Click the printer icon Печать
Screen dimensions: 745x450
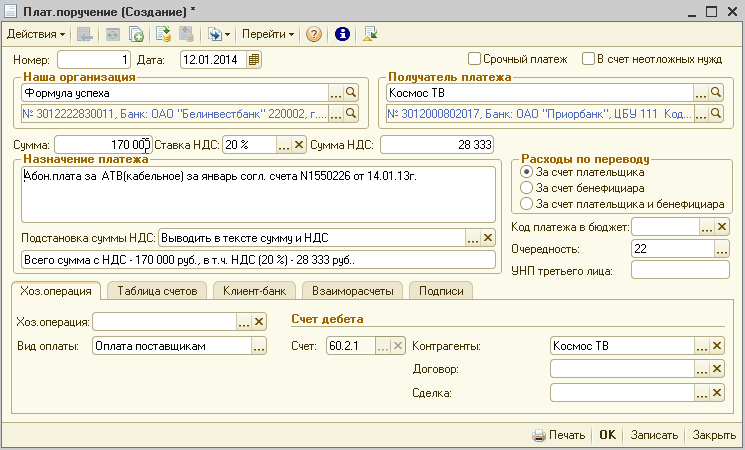[x=538, y=436]
